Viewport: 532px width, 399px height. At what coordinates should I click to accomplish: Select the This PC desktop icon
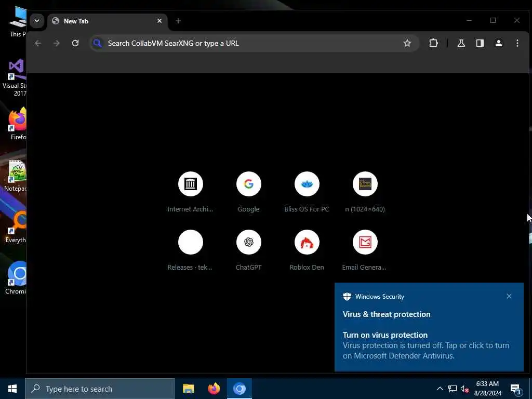click(18, 22)
